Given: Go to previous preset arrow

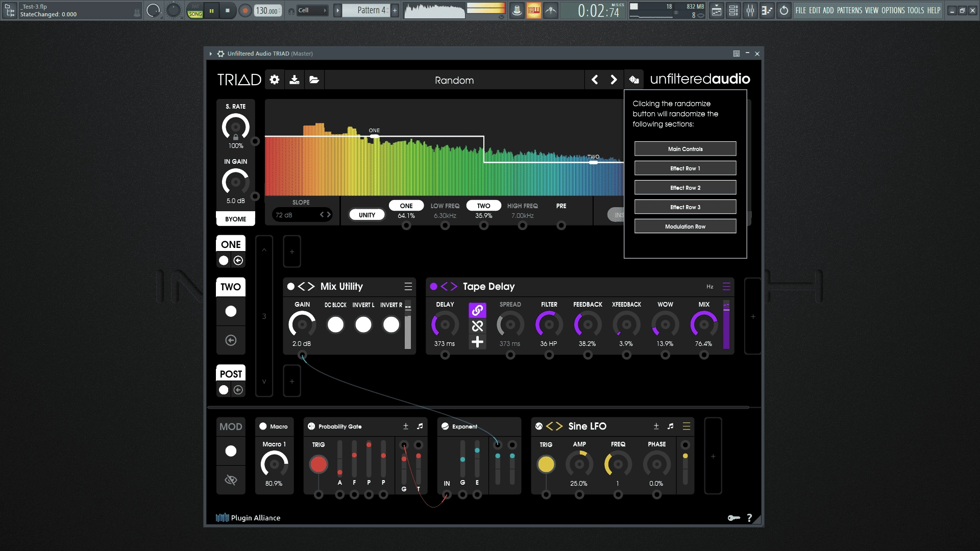Looking at the screenshot, I should 595,80.
